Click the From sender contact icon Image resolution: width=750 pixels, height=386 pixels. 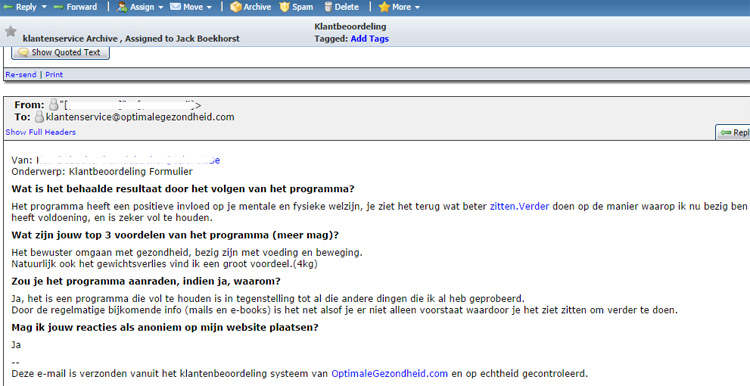tap(53, 105)
